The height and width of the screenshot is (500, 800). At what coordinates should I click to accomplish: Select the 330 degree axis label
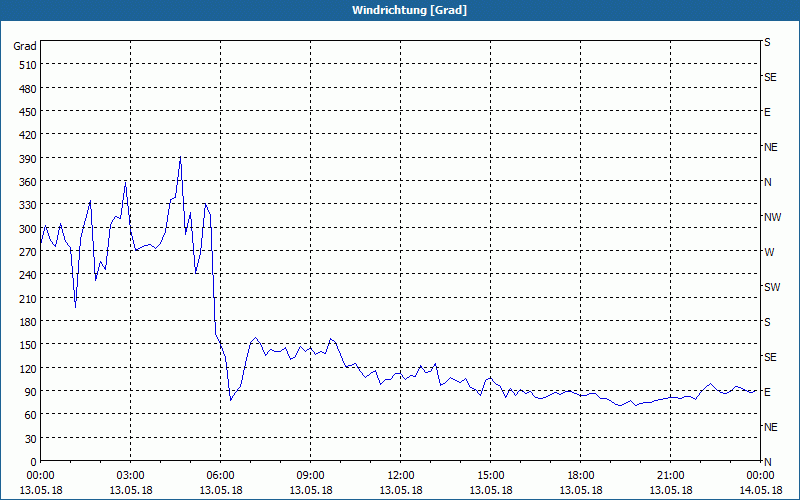(x=28, y=206)
